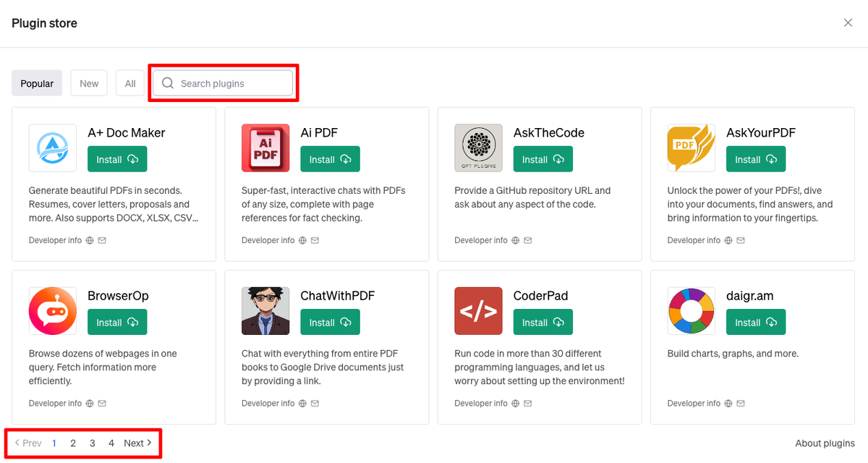
Task: Jump to page 3 of plugins
Action: [93, 443]
